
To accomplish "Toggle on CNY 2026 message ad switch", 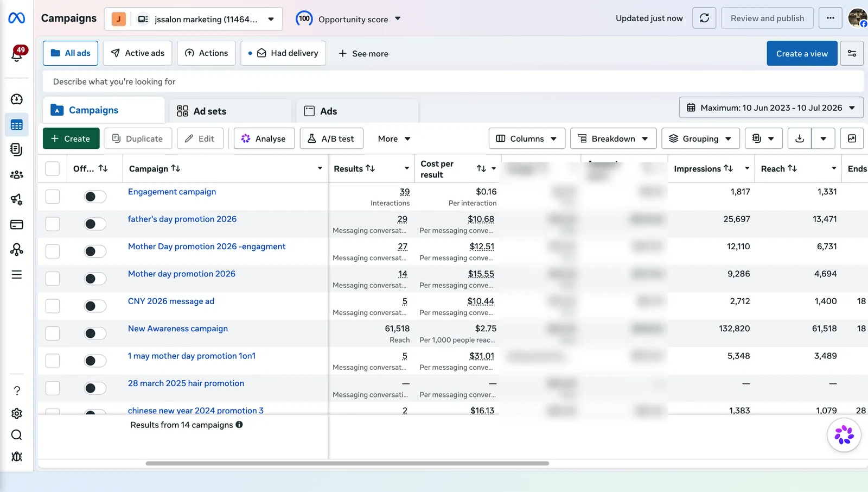I will click(95, 306).
